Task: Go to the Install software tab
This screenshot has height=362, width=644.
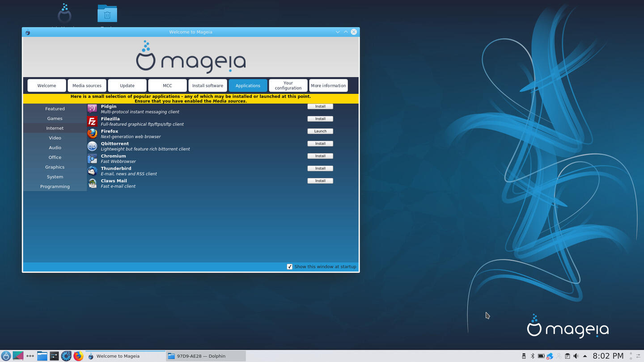Action: (x=208, y=85)
